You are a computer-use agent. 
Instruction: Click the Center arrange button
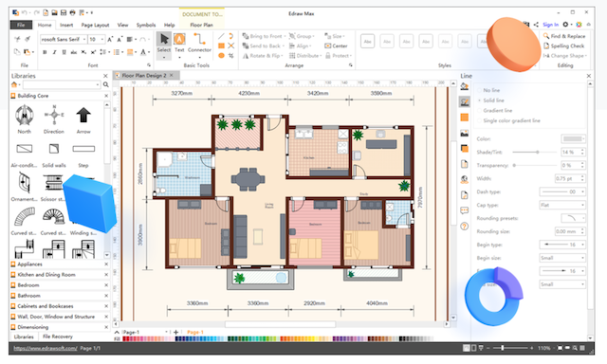coord(336,45)
